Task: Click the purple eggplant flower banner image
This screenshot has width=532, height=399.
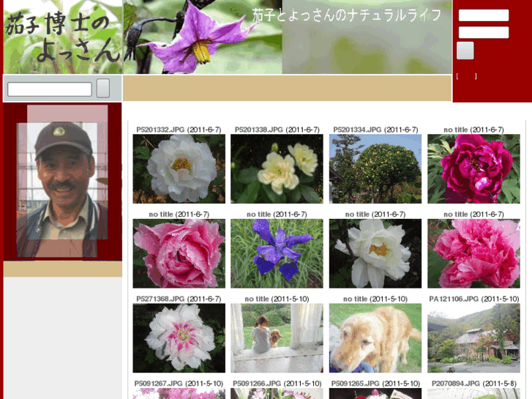Action: (203, 37)
